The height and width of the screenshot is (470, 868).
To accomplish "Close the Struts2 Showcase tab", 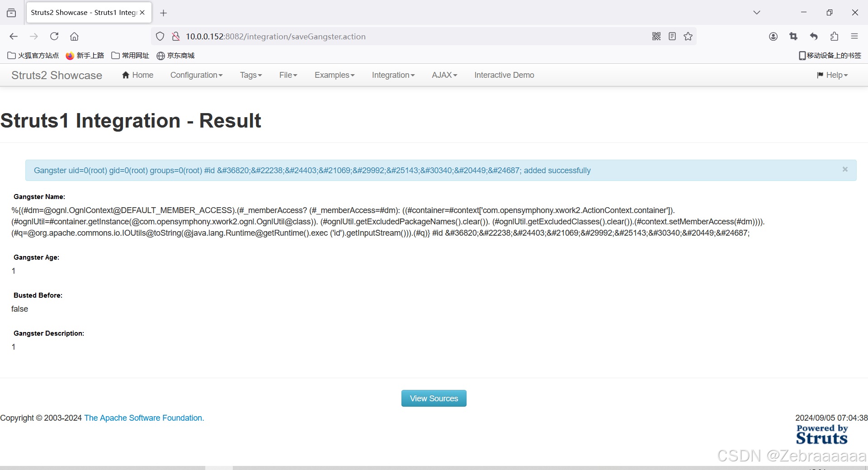I will coord(142,13).
